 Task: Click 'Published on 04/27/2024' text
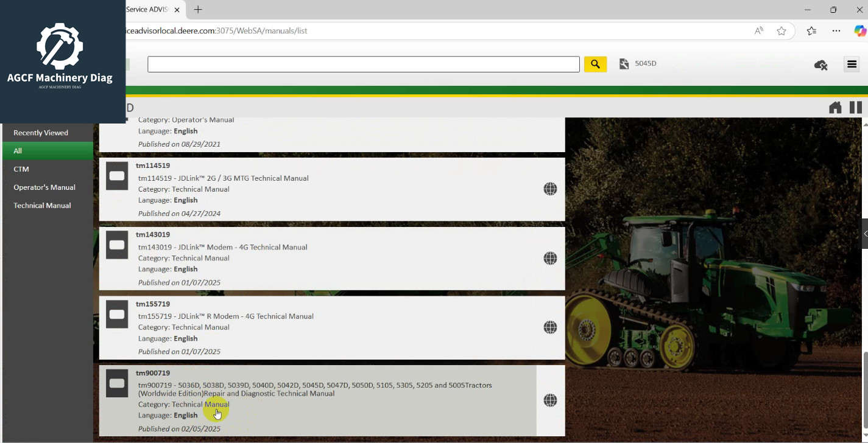click(x=179, y=214)
